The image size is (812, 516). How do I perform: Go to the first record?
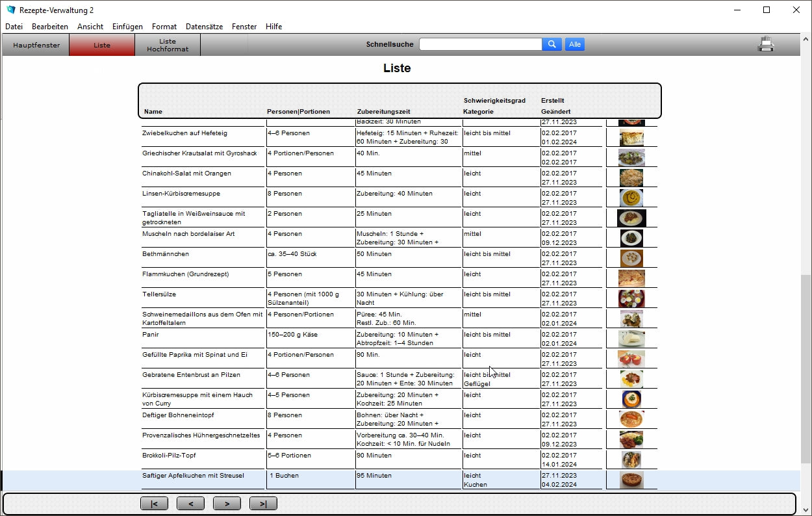tap(154, 504)
